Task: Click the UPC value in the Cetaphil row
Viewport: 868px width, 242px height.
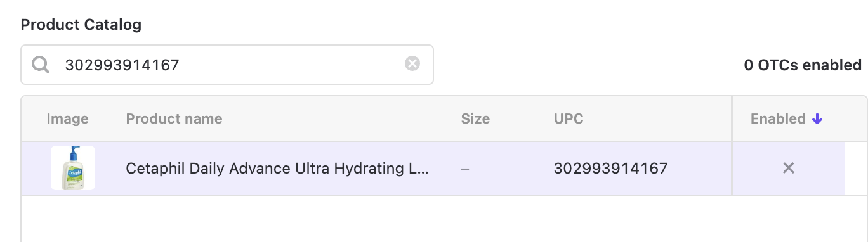Action: point(610,169)
